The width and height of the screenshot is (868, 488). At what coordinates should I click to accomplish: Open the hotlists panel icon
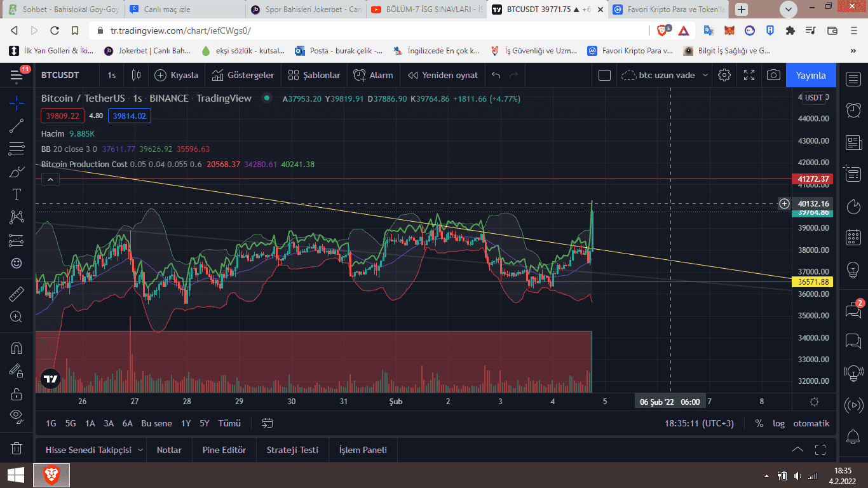(853, 206)
